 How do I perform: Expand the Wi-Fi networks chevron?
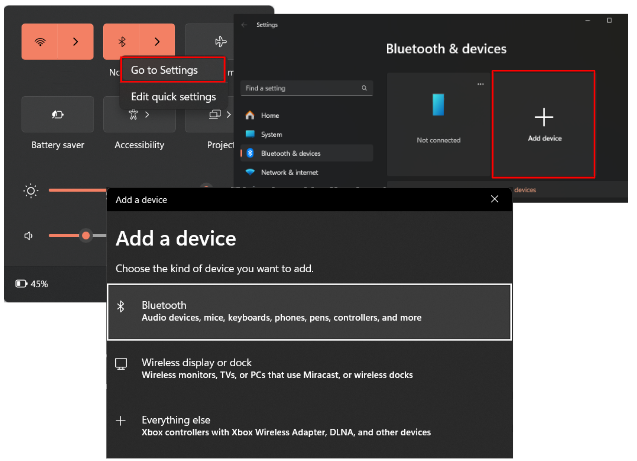[76, 41]
